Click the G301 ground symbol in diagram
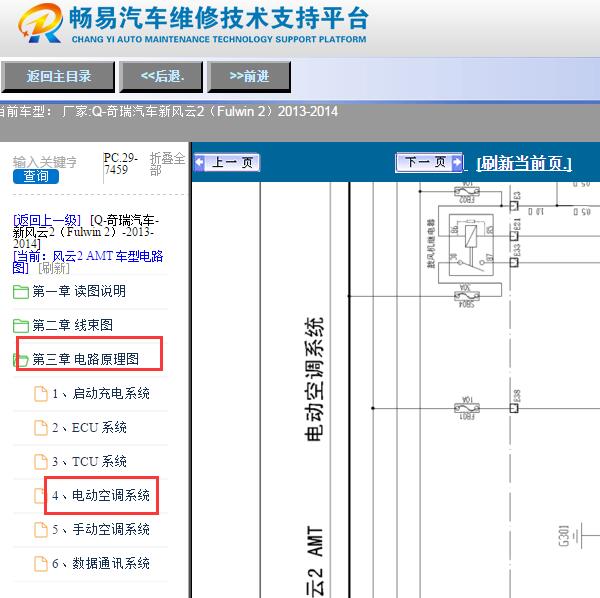The image size is (600, 598). (x=577, y=536)
